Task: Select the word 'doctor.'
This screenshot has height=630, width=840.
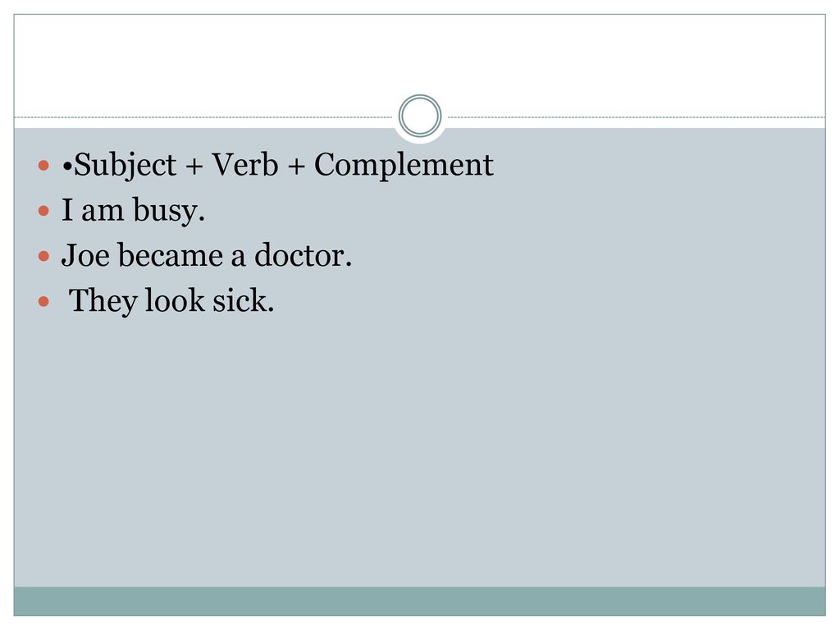Action: (x=303, y=255)
